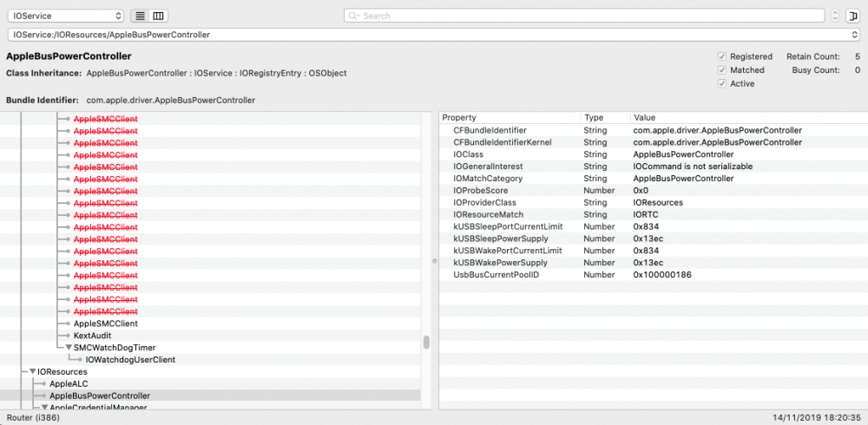Toggle the Matched checkbox

coord(722,70)
